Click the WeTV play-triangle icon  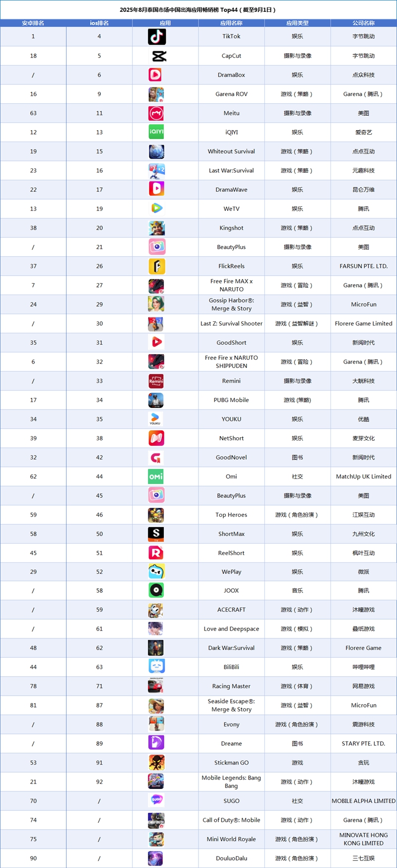[x=157, y=209]
